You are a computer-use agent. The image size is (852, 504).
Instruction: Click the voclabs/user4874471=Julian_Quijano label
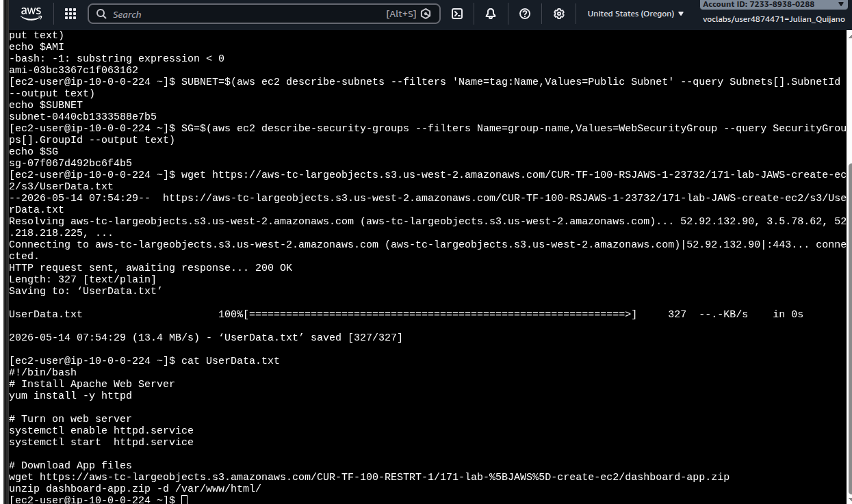(774, 19)
